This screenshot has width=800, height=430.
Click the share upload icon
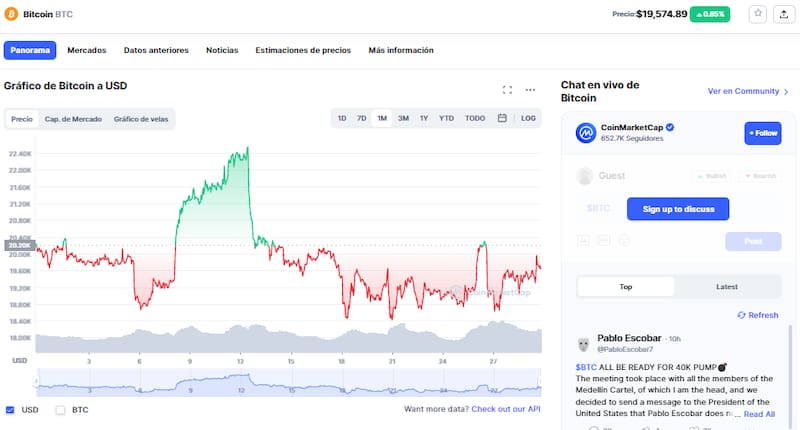tap(782, 14)
